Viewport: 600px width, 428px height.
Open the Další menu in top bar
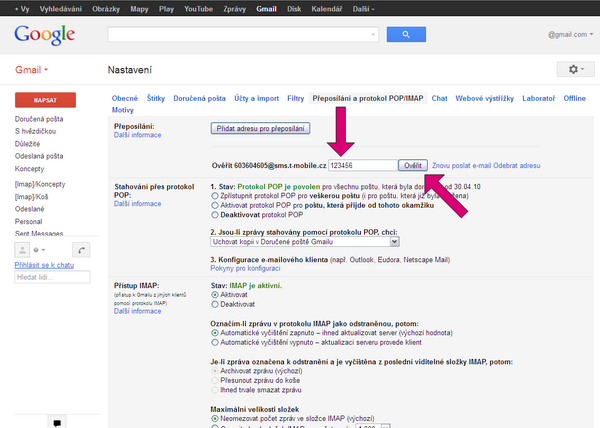click(x=363, y=9)
